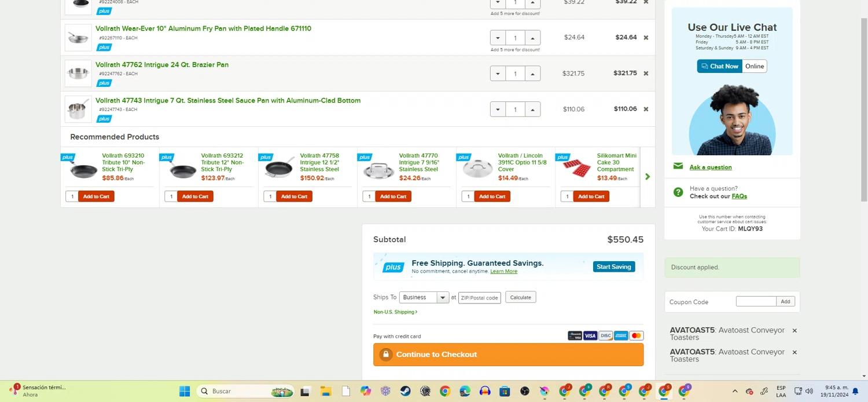The height and width of the screenshot is (402, 868).
Task: Add Vollrath 693212 Tribute 12" pan to cart
Action: click(x=195, y=196)
